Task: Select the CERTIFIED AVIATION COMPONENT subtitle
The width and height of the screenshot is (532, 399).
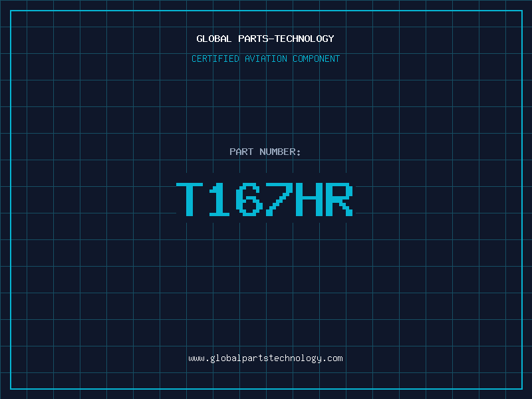Action: [x=265, y=59]
